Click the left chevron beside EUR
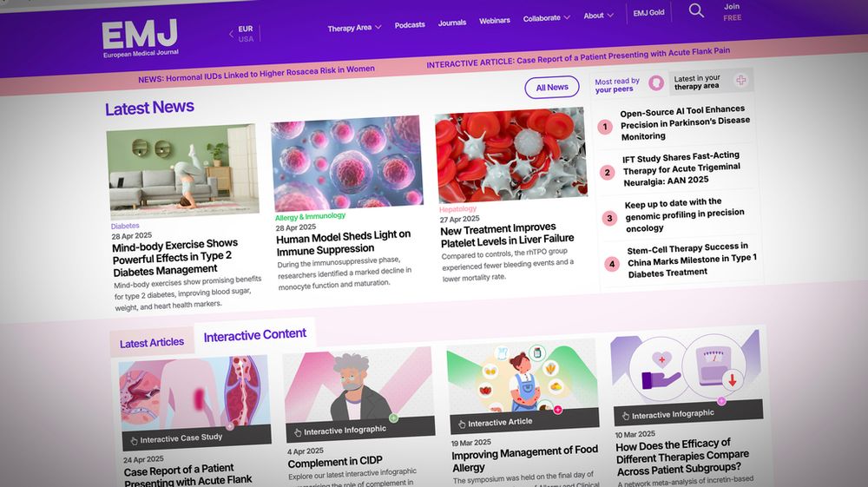This screenshot has width=868, height=487. click(x=232, y=34)
